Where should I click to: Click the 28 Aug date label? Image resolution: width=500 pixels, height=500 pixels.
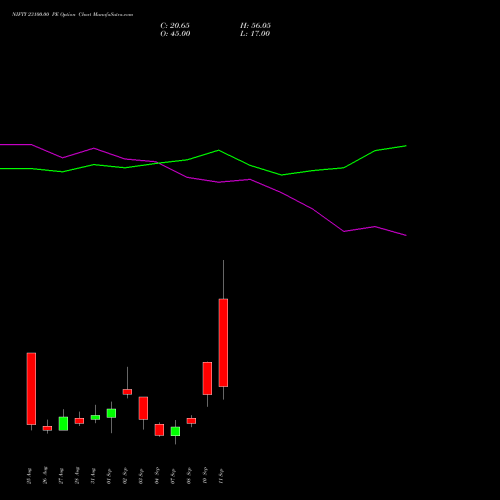click(x=77, y=476)
